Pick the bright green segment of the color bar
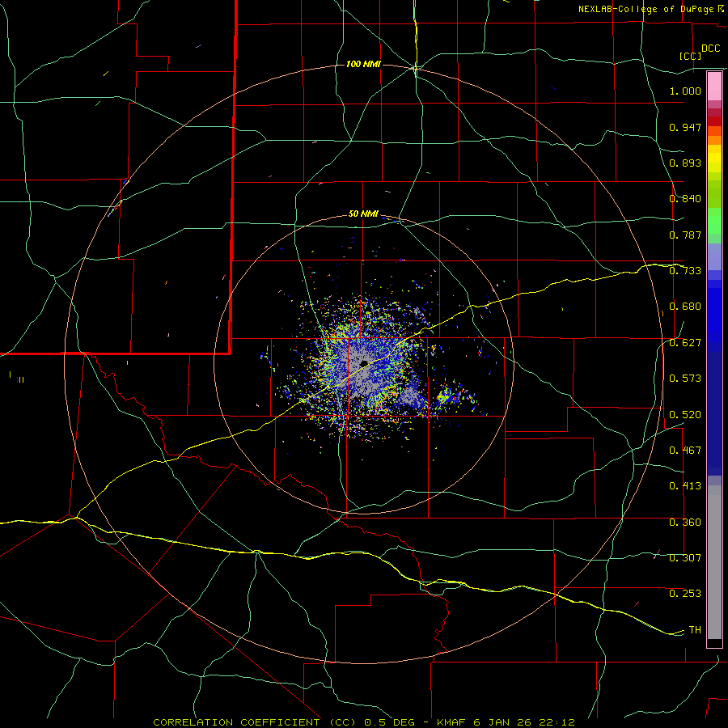 click(x=714, y=221)
